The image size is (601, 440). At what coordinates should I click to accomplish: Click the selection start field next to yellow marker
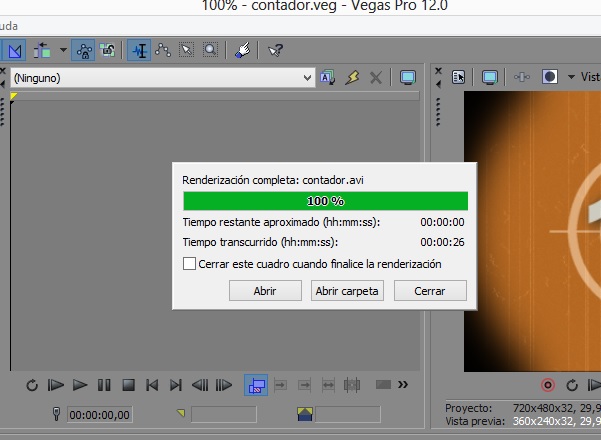[x=223, y=414]
